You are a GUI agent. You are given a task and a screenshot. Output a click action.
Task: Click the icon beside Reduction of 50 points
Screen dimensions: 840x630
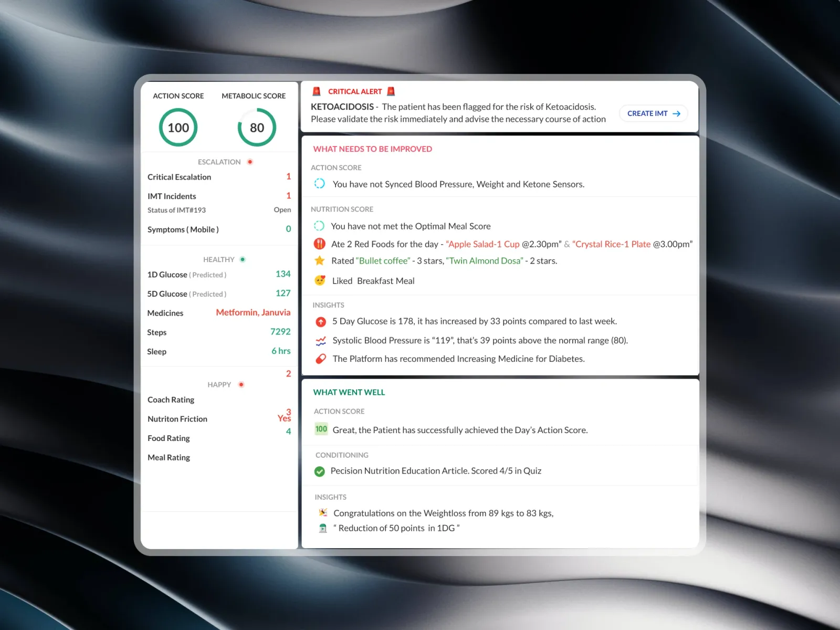[x=323, y=528]
